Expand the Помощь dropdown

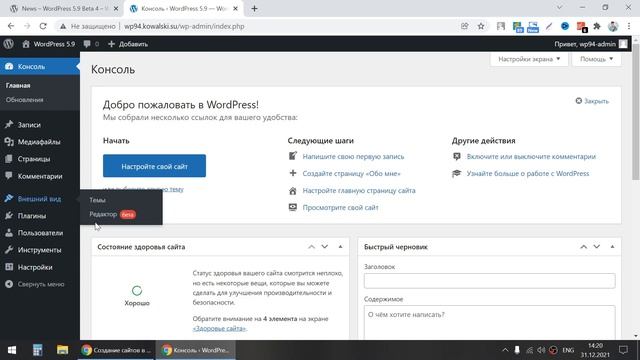pos(597,59)
